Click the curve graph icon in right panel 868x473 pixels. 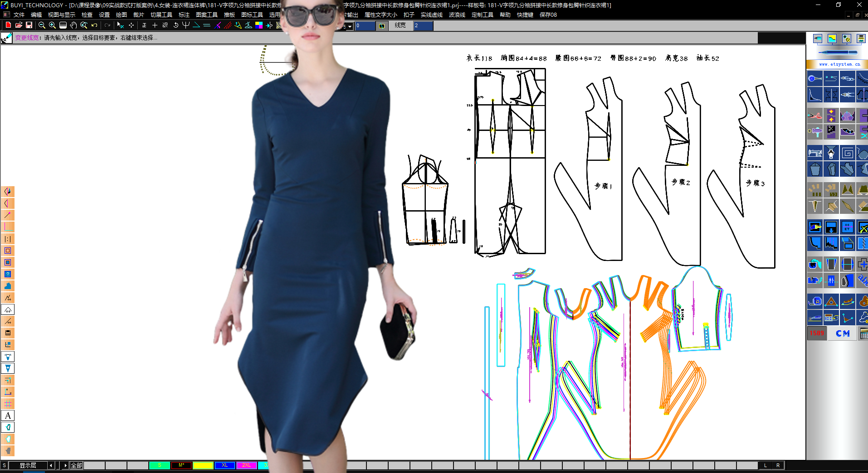pyautogui.click(x=815, y=95)
